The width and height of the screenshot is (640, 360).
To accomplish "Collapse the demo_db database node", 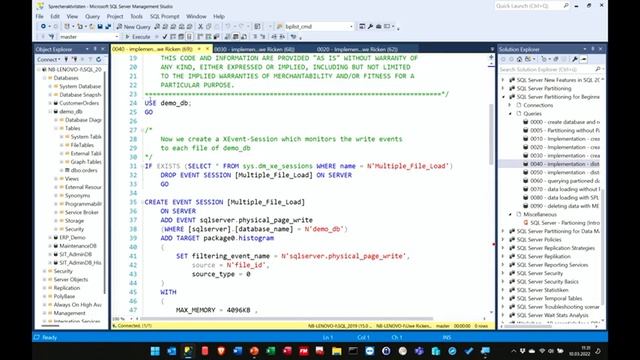I will [x=51, y=111].
